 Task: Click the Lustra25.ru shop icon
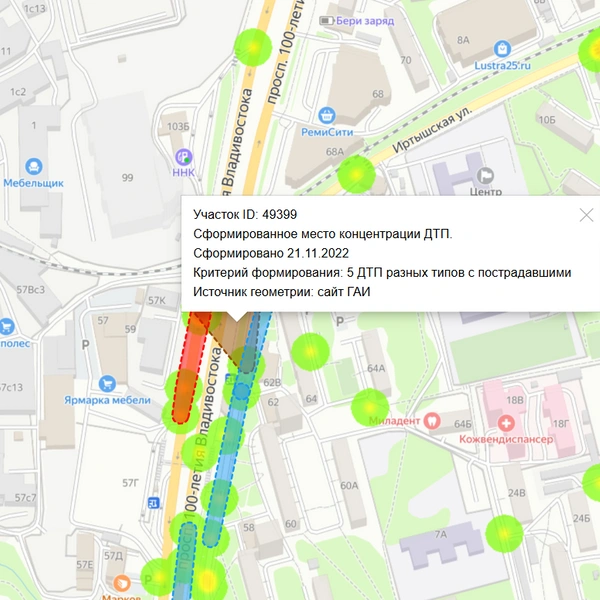click(x=502, y=49)
